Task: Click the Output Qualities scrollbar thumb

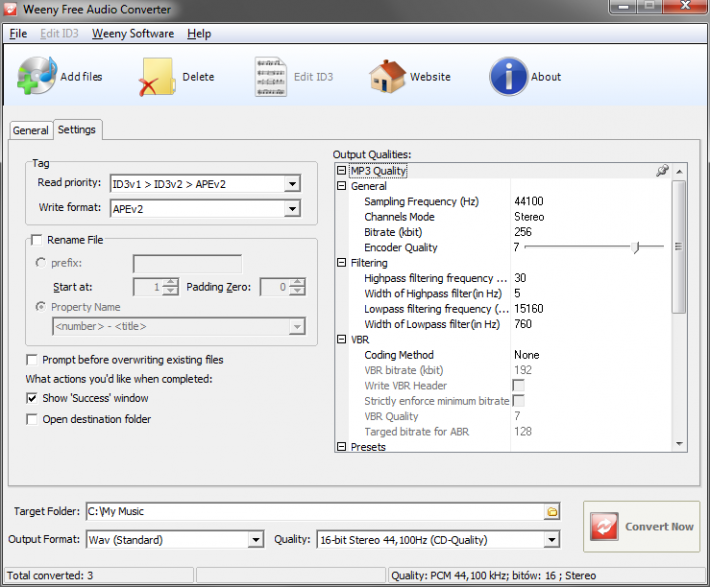Action: point(679,247)
